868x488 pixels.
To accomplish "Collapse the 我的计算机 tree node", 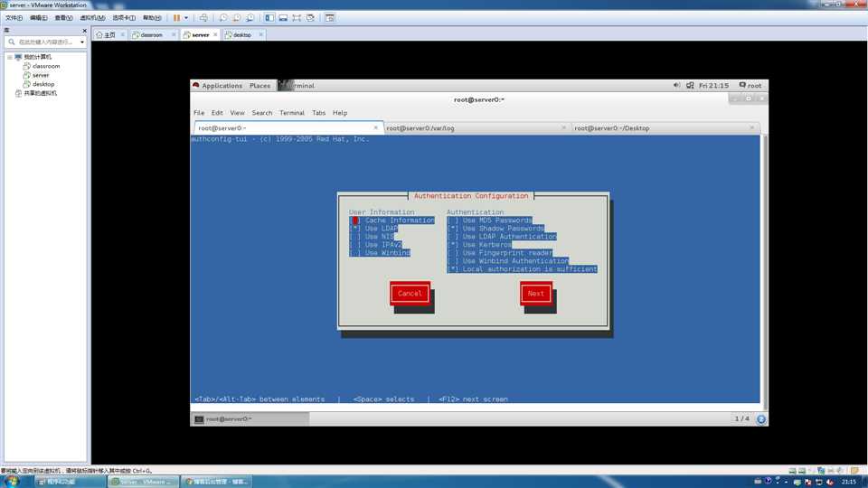I will pyautogui.click(x=9, y=57).
